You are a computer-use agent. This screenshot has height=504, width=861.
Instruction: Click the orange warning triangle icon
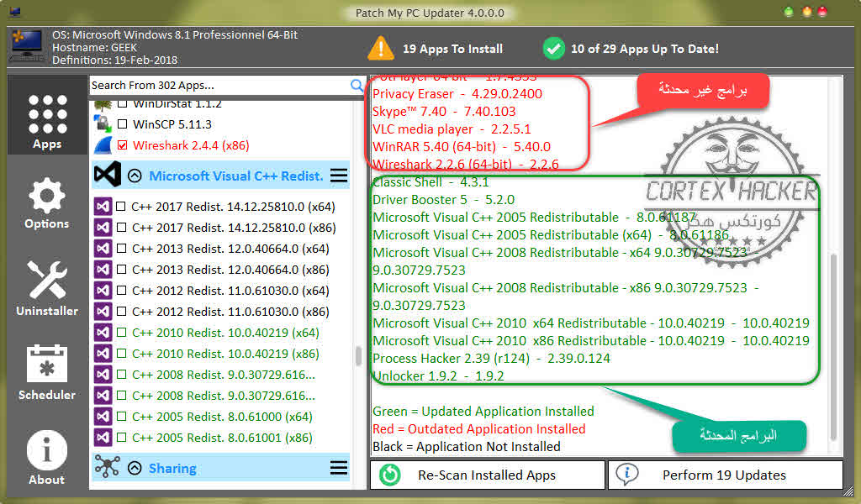381,48
